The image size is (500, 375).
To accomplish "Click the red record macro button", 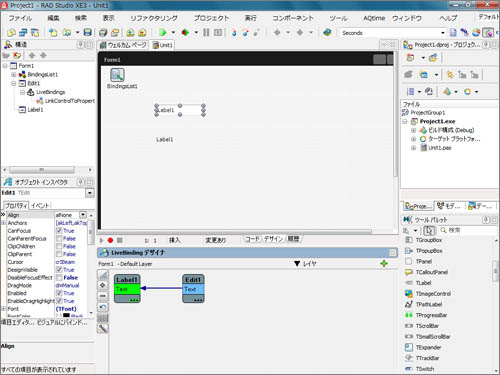I will tap(110, 240).
